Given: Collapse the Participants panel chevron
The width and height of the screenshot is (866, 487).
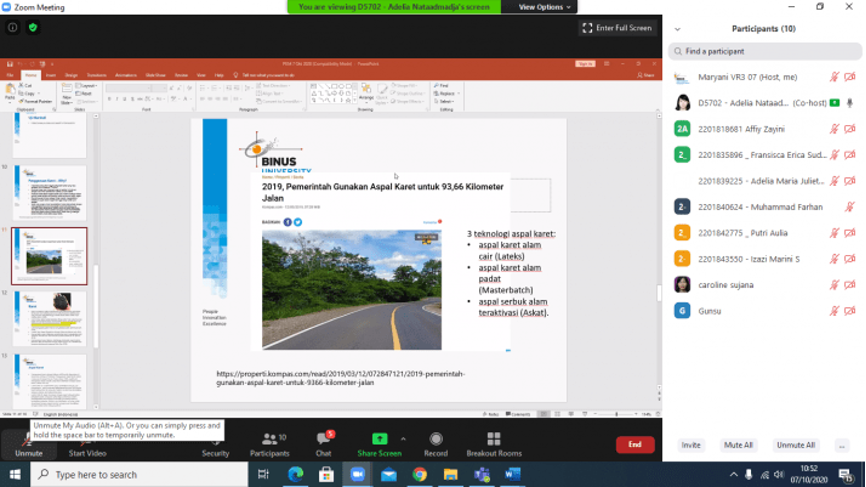Looking at the screenshot, I should tap(678, 29).
